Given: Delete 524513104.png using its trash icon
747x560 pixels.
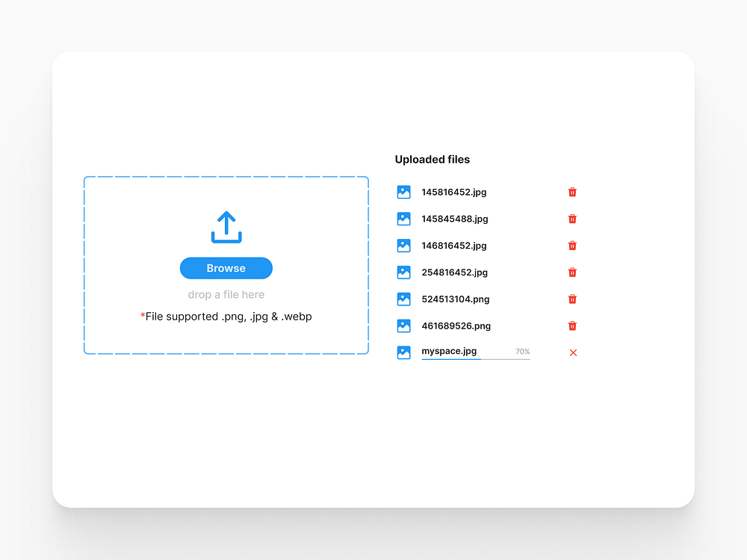Looking at the screenshot, I should [572, 299].
